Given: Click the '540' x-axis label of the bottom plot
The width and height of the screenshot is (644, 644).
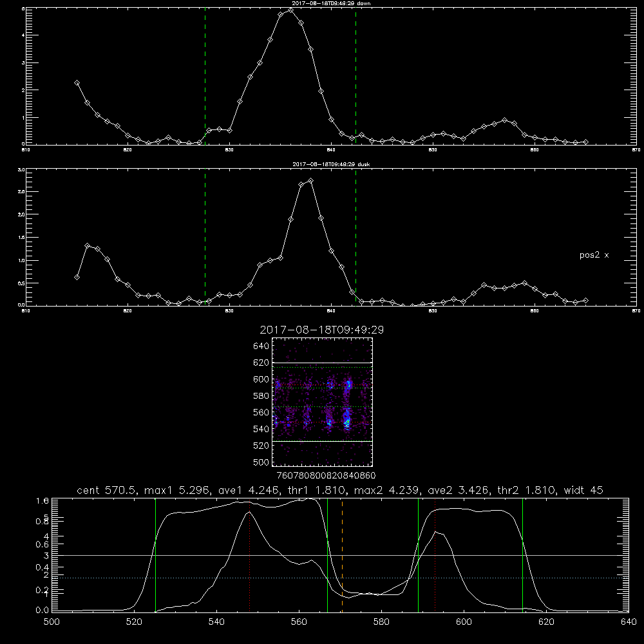Looking at the screenshot, I should pos(216,622).
